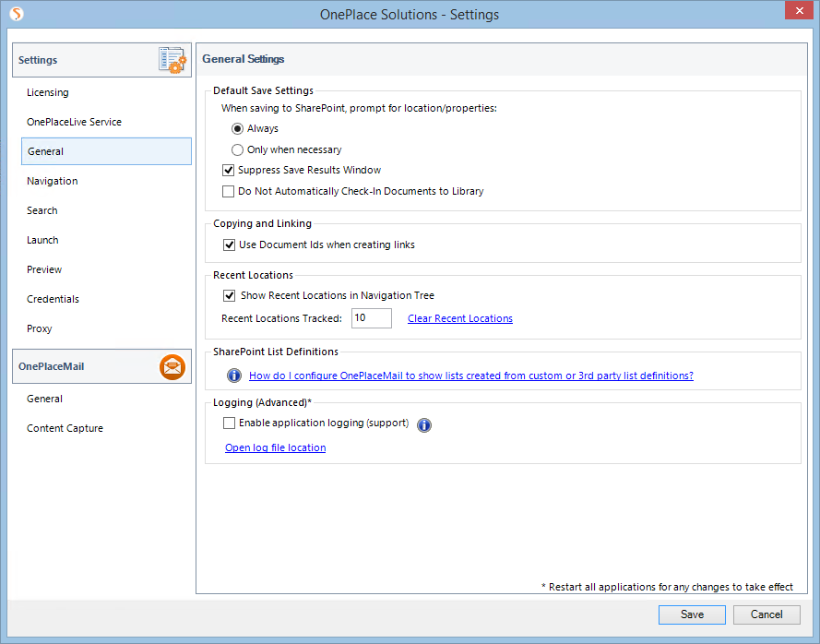Enable Do Not Automatically Check-In Documents

(x=228, y=192)
